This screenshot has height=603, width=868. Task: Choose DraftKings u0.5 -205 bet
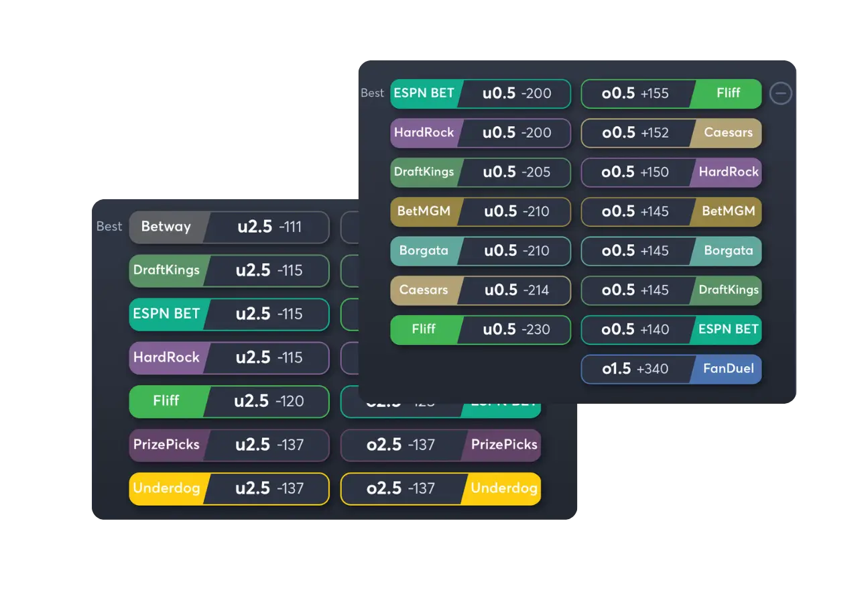pyautogui.click(x=481, y=172)
